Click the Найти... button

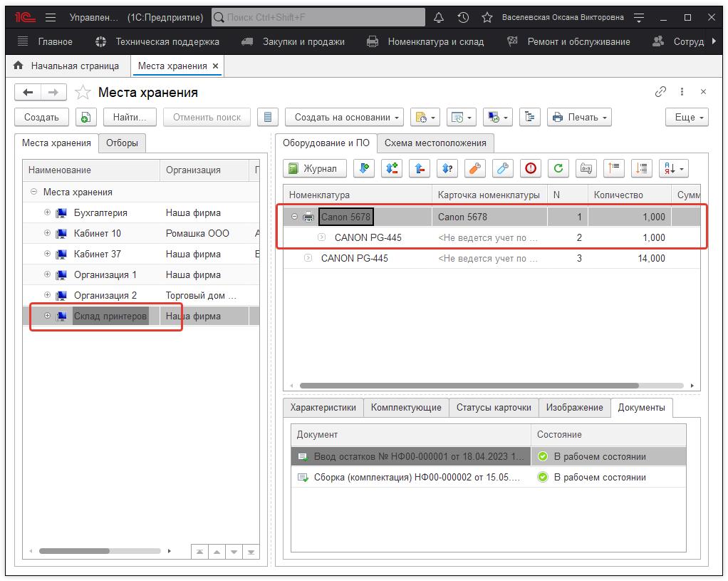[x=130, y=118]
